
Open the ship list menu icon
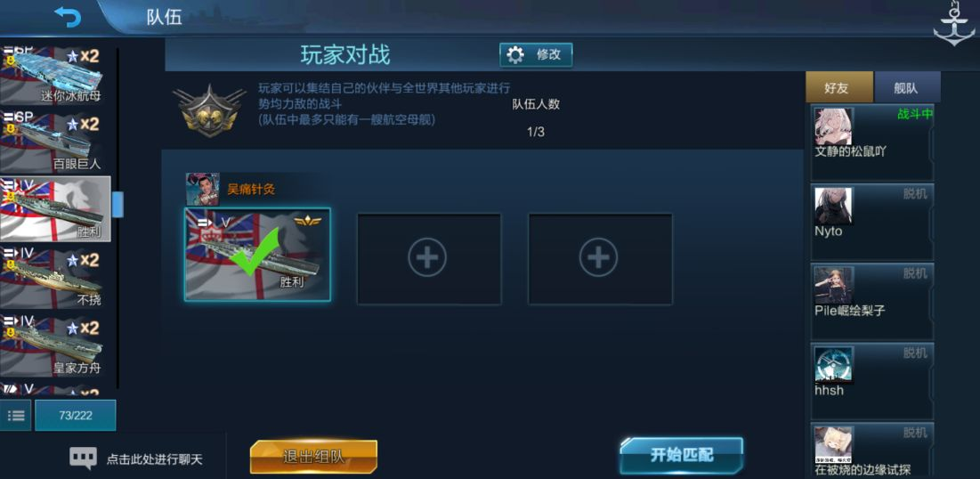coord(16,415)
